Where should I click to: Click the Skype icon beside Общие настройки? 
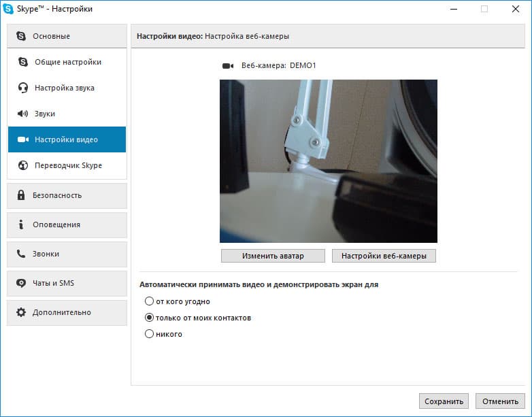22,62
